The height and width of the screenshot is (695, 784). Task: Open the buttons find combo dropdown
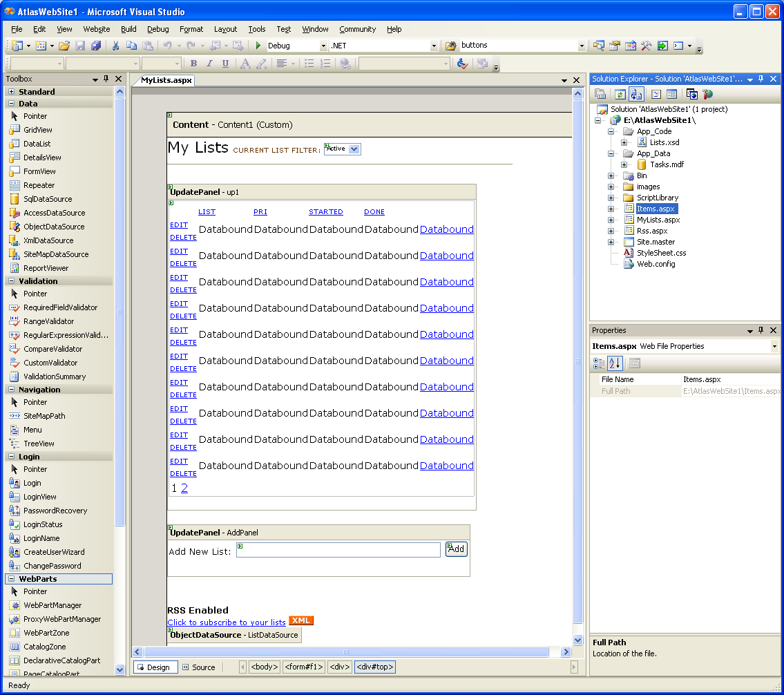pos(581,46)
